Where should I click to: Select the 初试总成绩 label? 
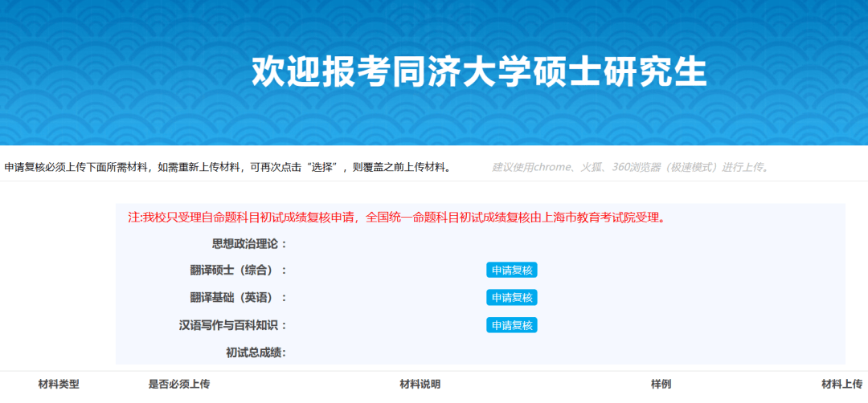pyautogui.click(x=256, y=352)
